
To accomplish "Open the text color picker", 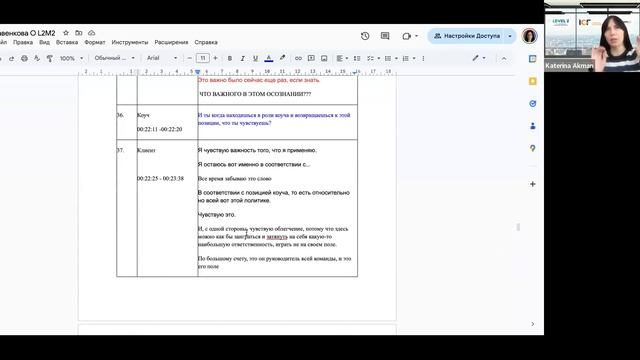I will click(x=269, y=58).
